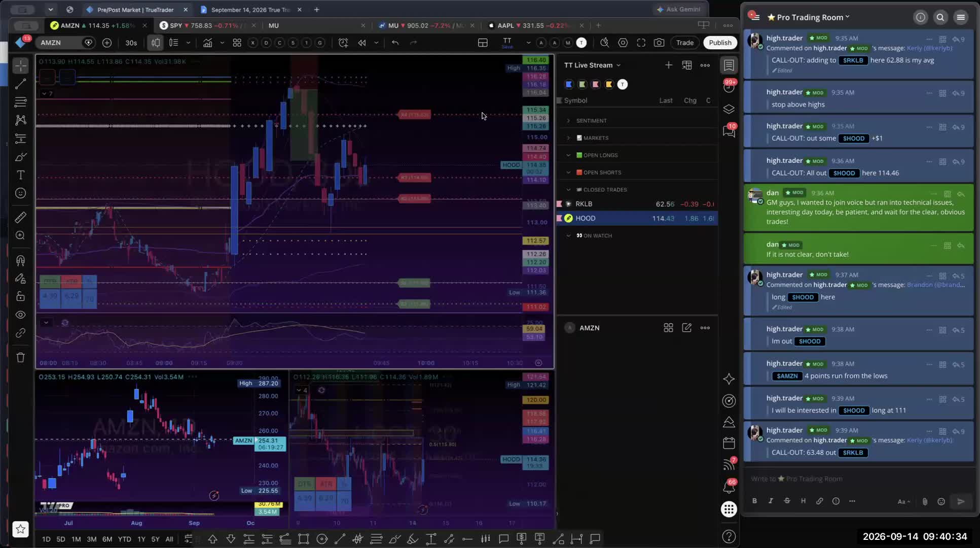This screenshot has width=980, height=548.
Task: Click the Publish button
Action: [x=720, y=43]
